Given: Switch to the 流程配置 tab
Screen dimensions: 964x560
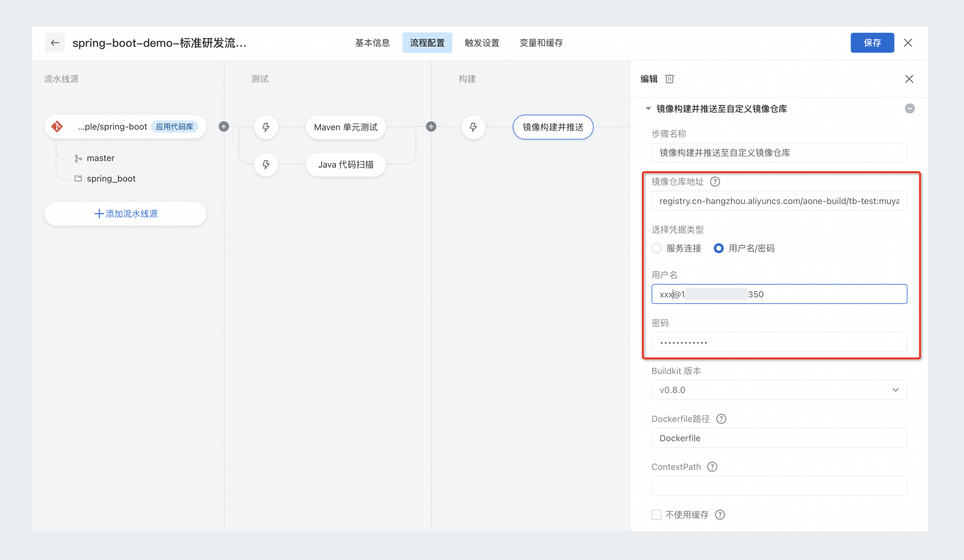Looking at the screenshot, I should point(427,43).
